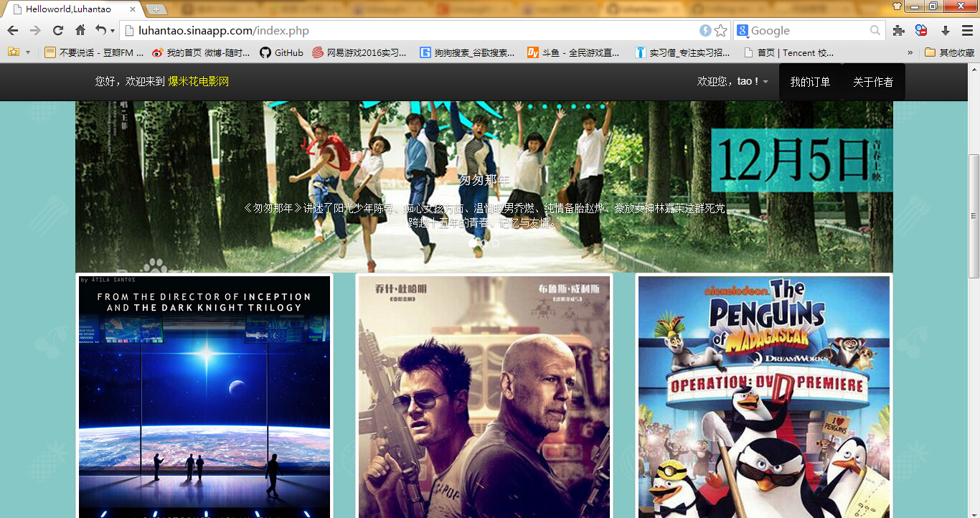Viewport: 980px width, 518px height.
Task: Click the skin shirt icon in title bar
Action: pos(897,6)
